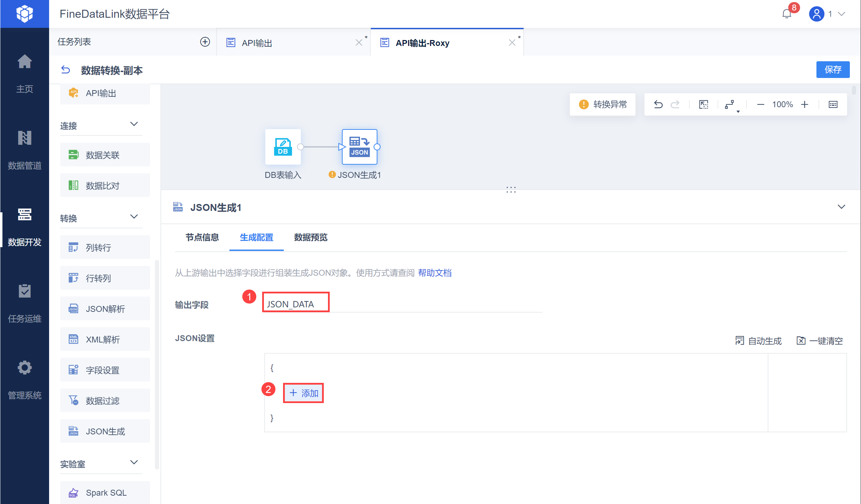Viewport: 861px width, 504px height.
Task: Go to the 主页 home icon
Action: (24, 62)
